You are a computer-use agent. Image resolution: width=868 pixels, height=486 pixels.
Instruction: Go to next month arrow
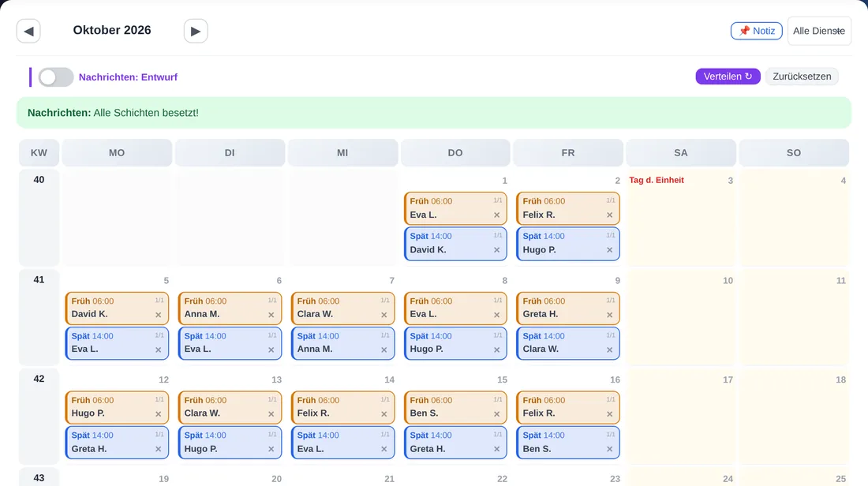click(196, 31)
